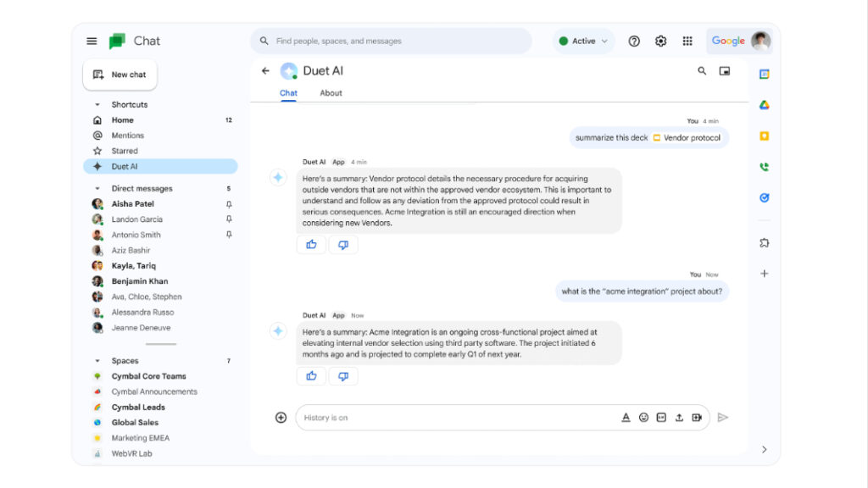Image resolution: width=868 pixels, height=488 pixels.
Task: Open the Ava, Chloe, Stephen group chat
Action: (x=160, y=297)
